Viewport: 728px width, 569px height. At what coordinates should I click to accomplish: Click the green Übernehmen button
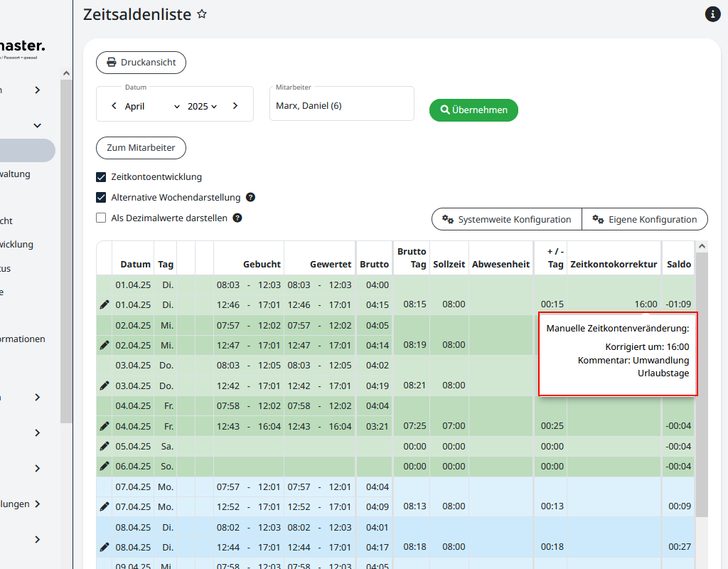coord(473,110)
